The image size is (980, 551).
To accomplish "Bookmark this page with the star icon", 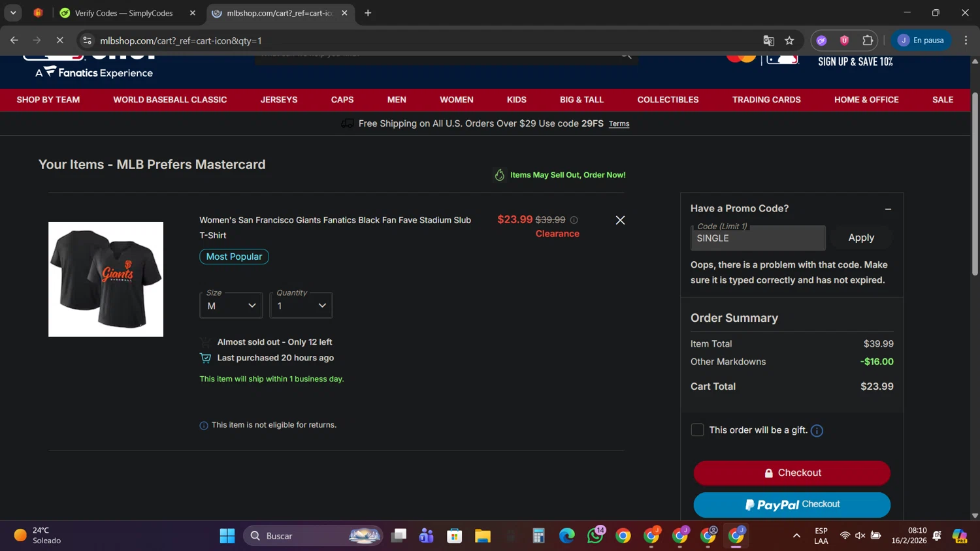I will click(x=789, y=40).
